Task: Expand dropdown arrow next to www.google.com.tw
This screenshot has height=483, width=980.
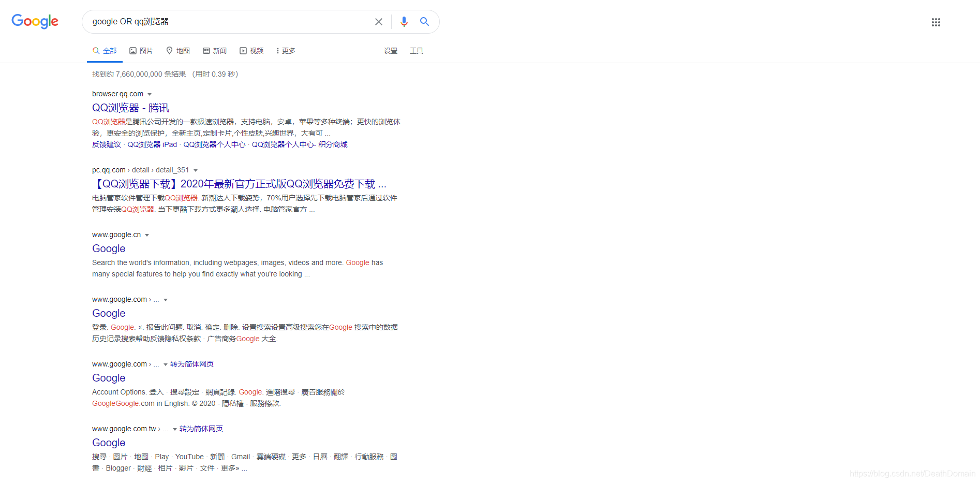Action: [175, 429]
